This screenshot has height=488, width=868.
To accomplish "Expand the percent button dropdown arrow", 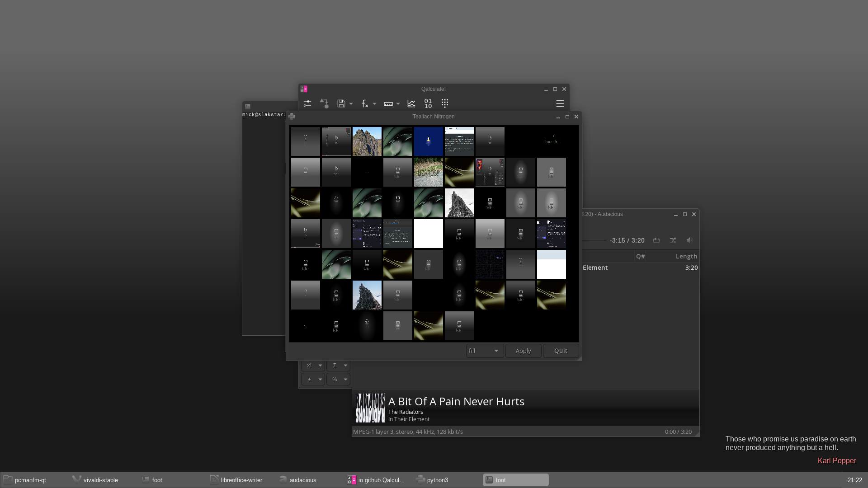I will [x=345, y=380].
